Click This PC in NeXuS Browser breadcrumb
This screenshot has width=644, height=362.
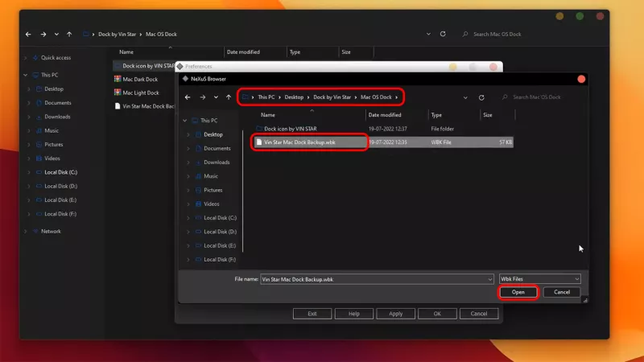266,97
